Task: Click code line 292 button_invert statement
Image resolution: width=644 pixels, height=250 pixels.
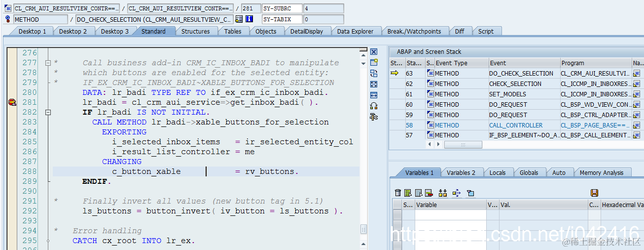Action: [x=212, y=211]
